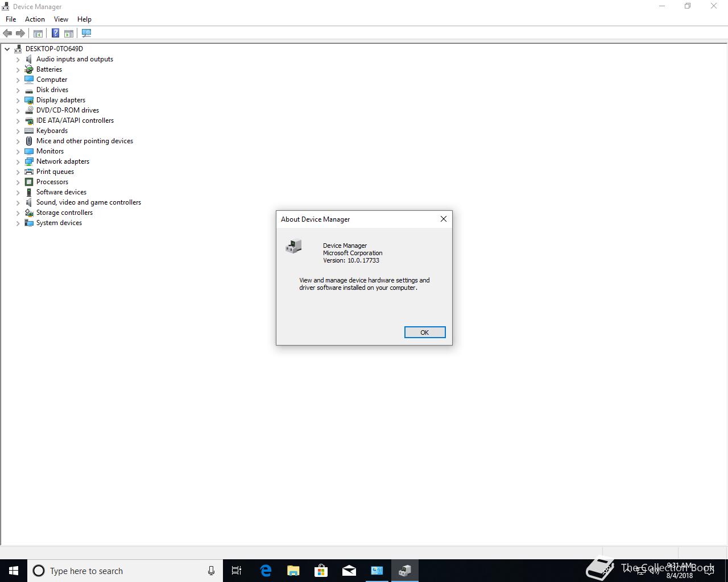Click the Device Manager taskbar button
728x582 pixels.
(405, 571)
